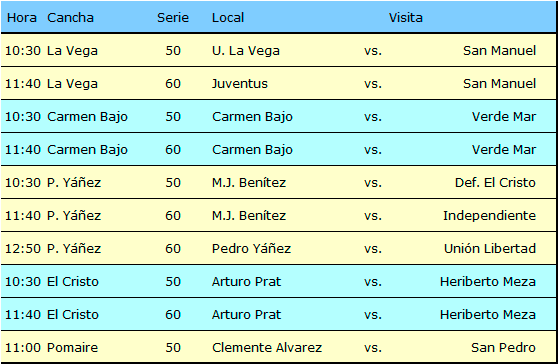The image size is (558, 364).
Task: Click San Pedro visiting team
Action: pyautogui.click(x=503, y=348)
